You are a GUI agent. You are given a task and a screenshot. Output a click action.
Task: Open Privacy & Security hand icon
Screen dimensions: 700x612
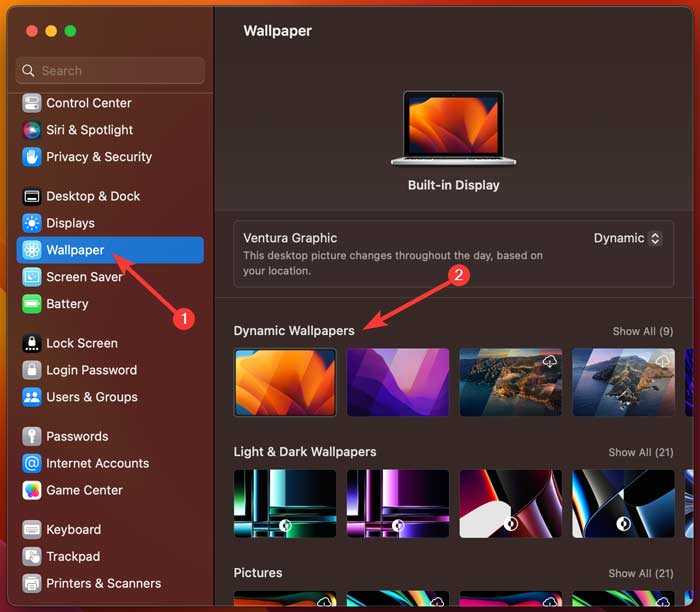click(32, 157)
